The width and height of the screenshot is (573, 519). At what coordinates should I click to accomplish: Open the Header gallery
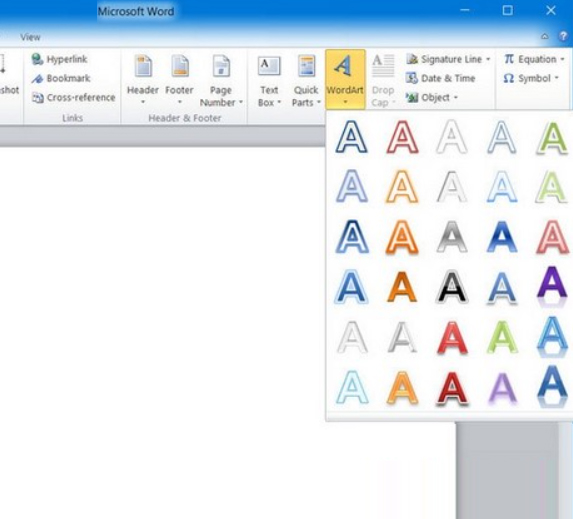coord(143,80)
